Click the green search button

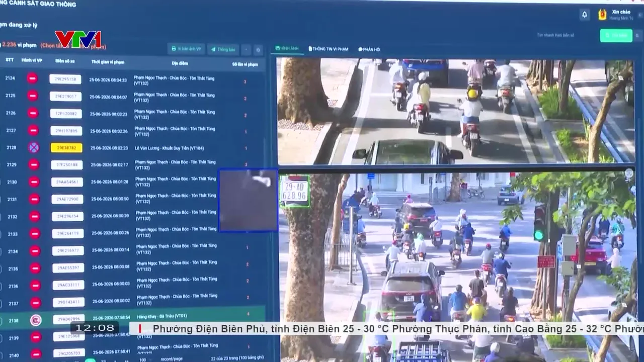616,35
